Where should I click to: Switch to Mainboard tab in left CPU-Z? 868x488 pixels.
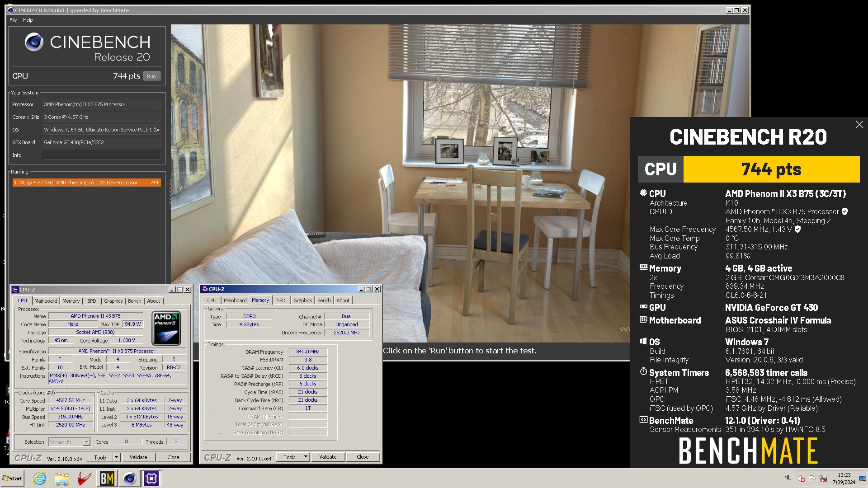click(x=46, y=301)
